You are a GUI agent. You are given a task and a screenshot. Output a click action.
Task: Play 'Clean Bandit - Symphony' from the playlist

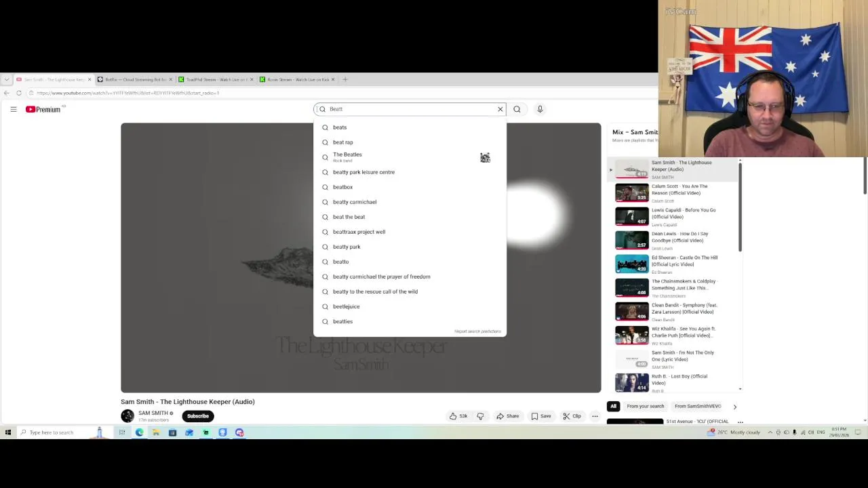click(671, 312)
